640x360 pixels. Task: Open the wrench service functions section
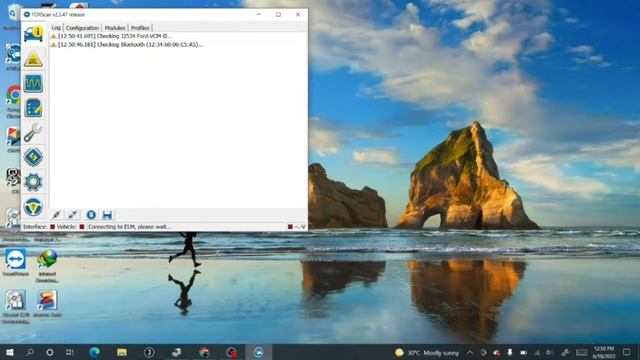pyautogui.click(x=33, y=133)
